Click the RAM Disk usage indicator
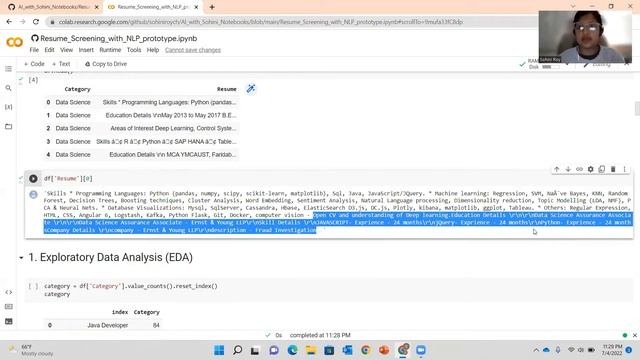 pos(544,64)
